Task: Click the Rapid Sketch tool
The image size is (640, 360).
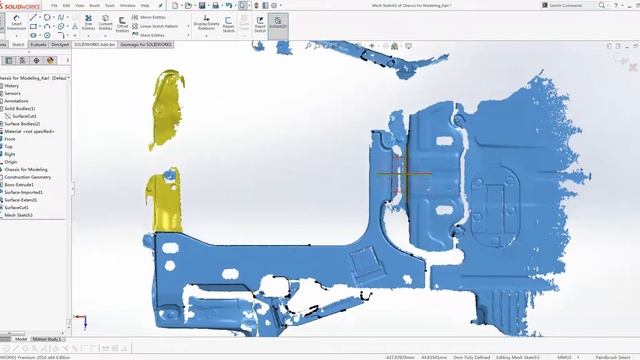Action: 260,24
